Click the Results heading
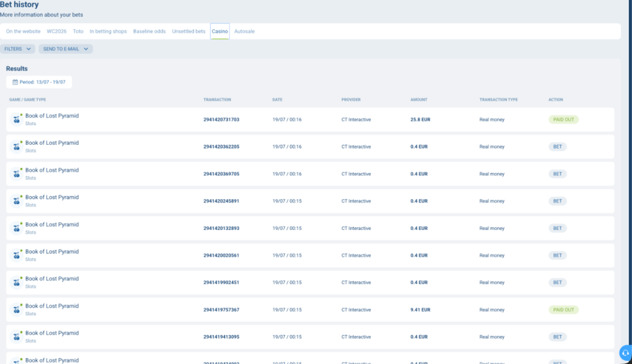The height and width of the screenshot is (364, 632). pyautogui.click(x=16, y=68)
